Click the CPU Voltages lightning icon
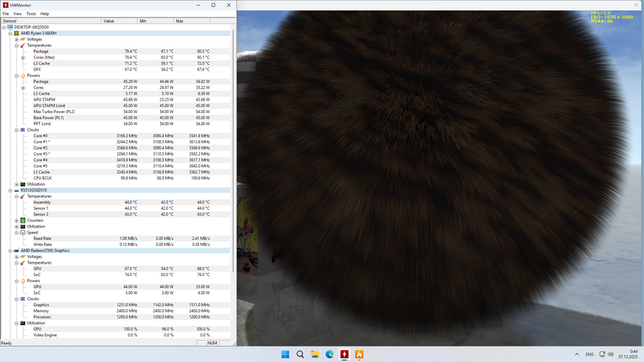 [23, 40]
